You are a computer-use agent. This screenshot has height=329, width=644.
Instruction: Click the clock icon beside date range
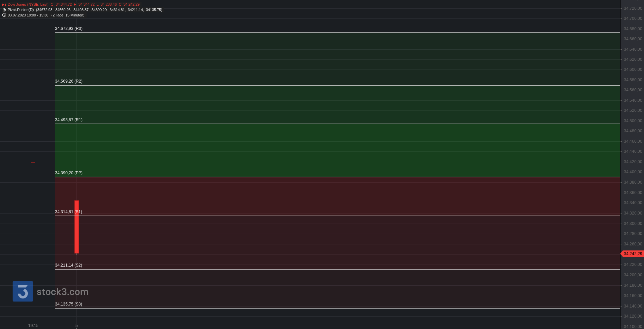[4, 15]
